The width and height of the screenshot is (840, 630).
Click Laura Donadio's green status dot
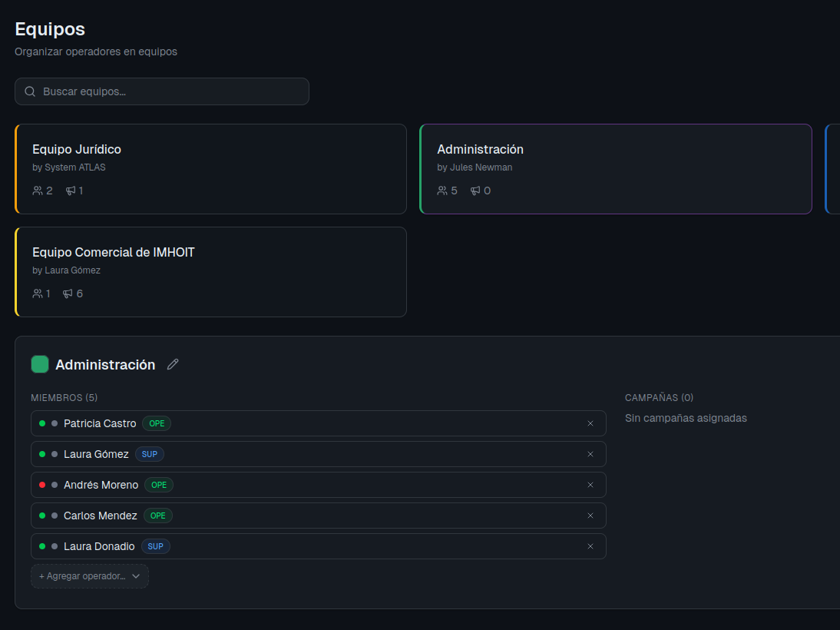[x=42, y=546]
